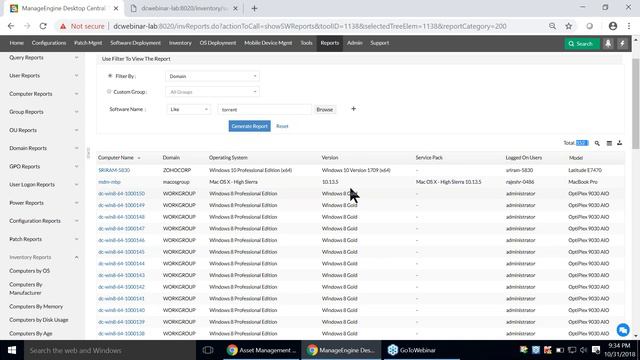The height and width of the screenshot is (360, 640).
Task: Click the Generate Report button
Action: 249,126
